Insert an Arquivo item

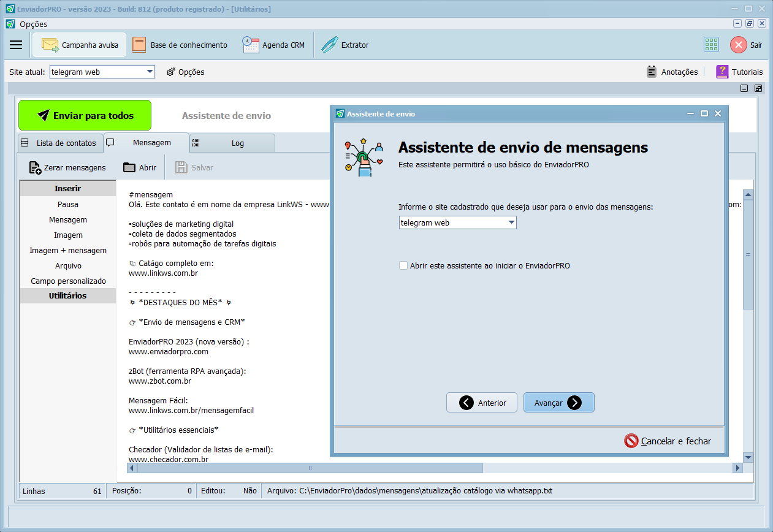click(68, 265)
